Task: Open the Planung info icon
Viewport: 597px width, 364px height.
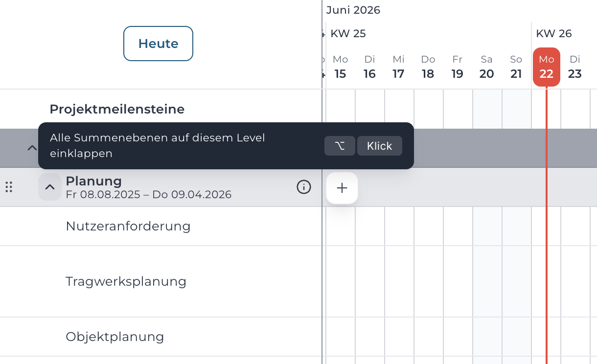Action: click(304, 187)
